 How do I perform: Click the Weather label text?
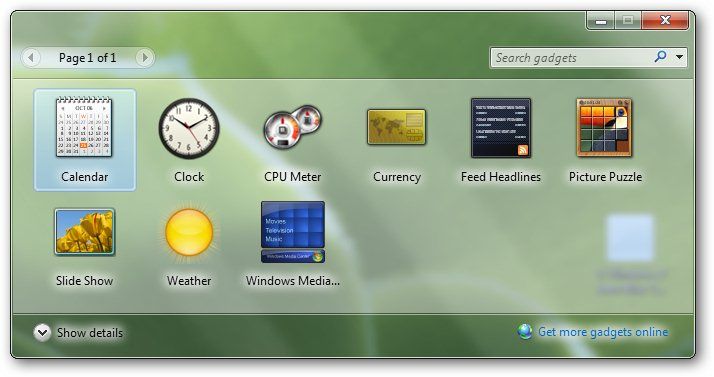[x=189, y=281]
